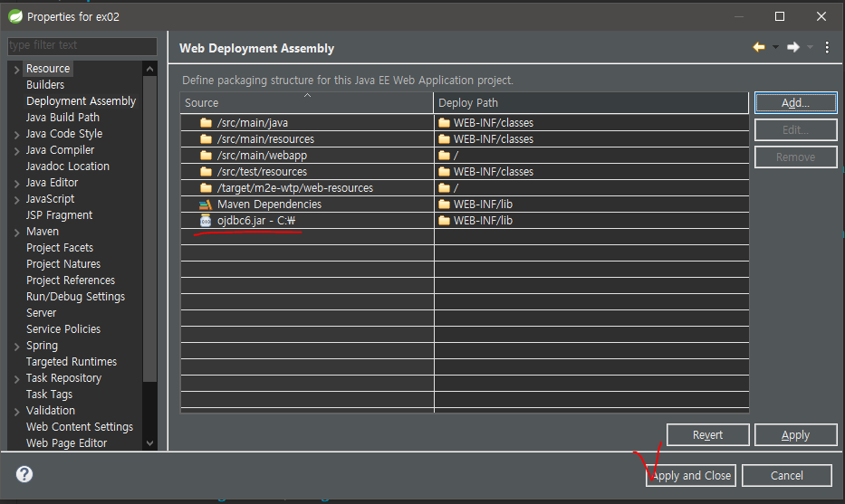This screenshot has height=504, width=845.
Task: Open the Project Facets page
Action: coord(59,247)
